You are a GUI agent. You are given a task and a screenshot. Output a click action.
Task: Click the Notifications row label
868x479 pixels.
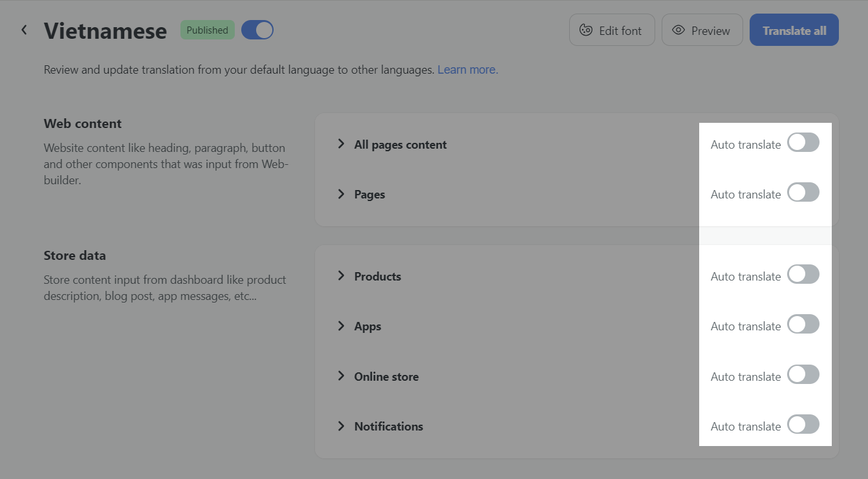pos(389,426)
